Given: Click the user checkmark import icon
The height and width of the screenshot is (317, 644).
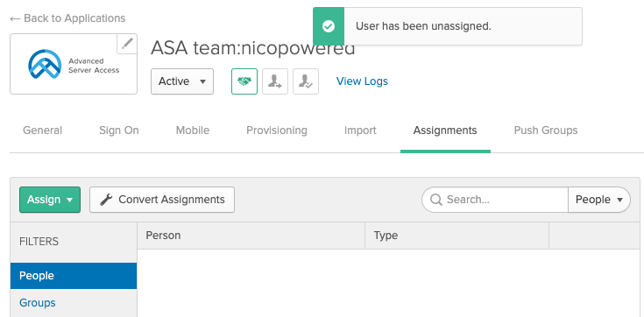Looking at the screenshot, I should (306, 81).
